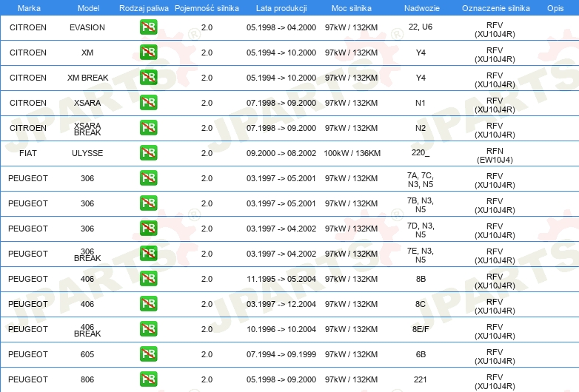The width and height of the screenshot is (579, 392).
Task: Click the Marka column header
Action: tap(29, 8)
